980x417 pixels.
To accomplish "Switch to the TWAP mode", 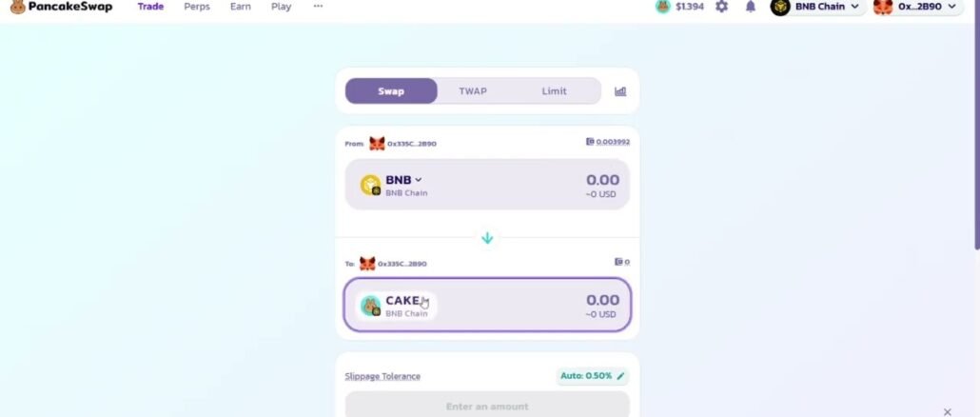I will pyautogui.click(x=473, y=91).
